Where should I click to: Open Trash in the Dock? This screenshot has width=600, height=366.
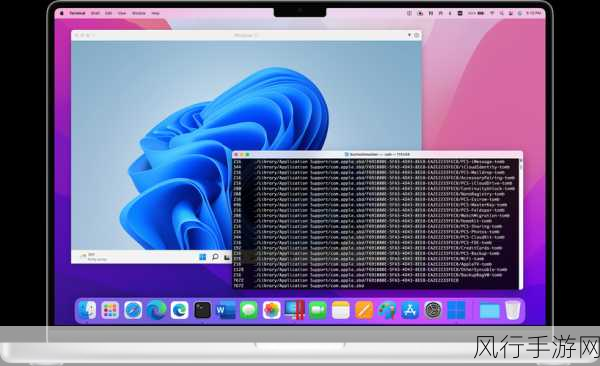point(512,310)
